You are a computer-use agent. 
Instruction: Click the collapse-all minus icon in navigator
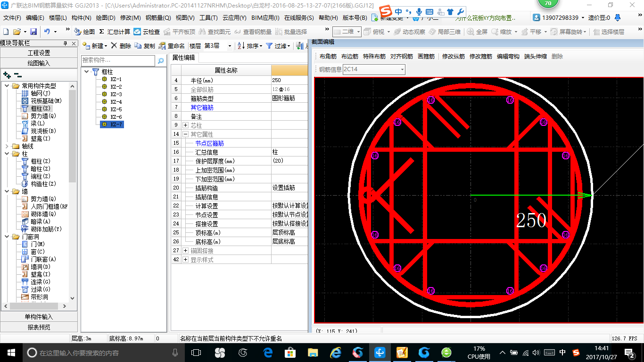pos(18,75)
